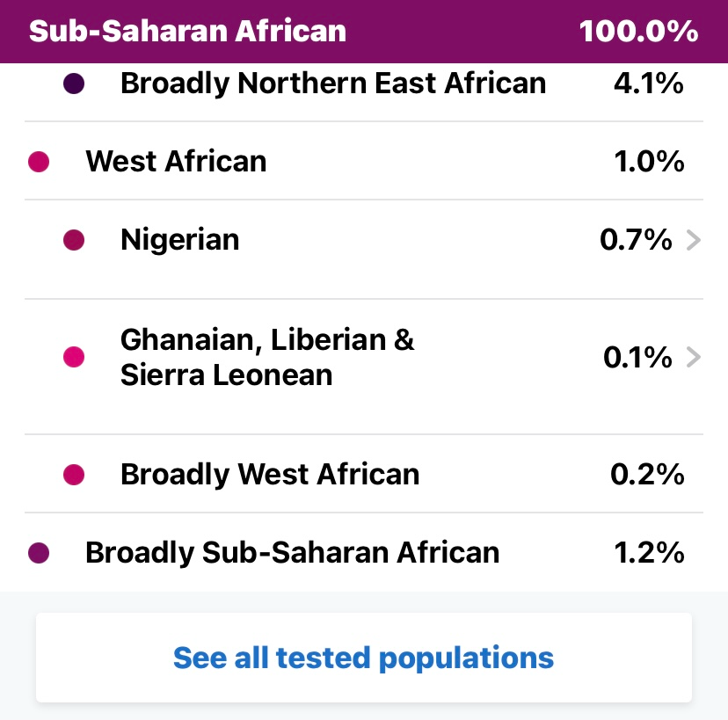Select the Sub-Saharan African header bar
Viewport: 728px width, 720px height.
pos(364,32)
